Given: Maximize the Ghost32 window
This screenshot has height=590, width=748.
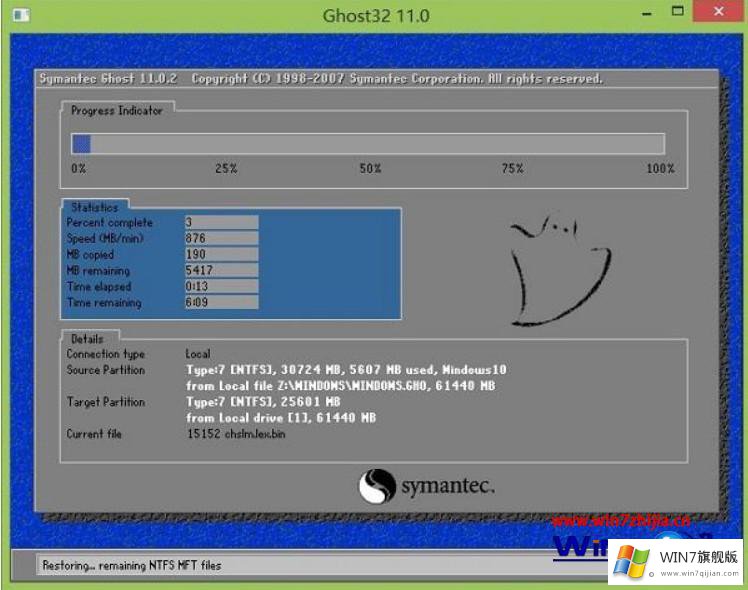Looking at the screenshot, I should pyautogui.click(x=679, y=14).
